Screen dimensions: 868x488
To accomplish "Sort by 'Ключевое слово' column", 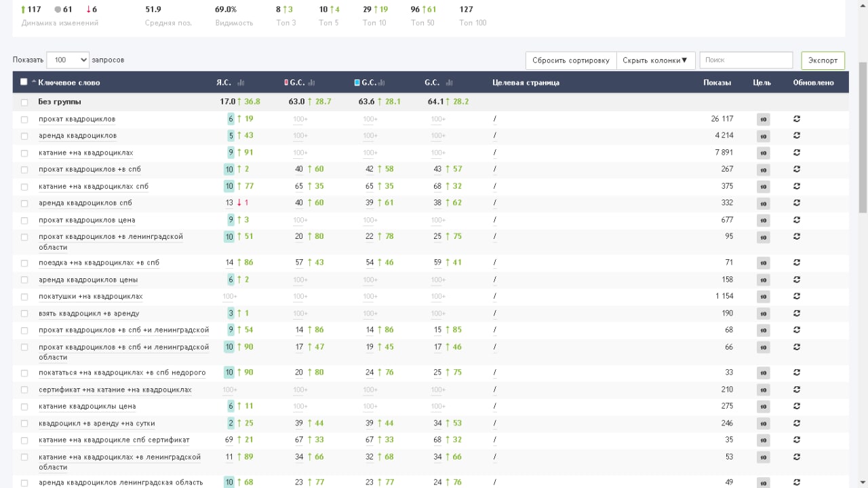I will (x=68, y=83).
